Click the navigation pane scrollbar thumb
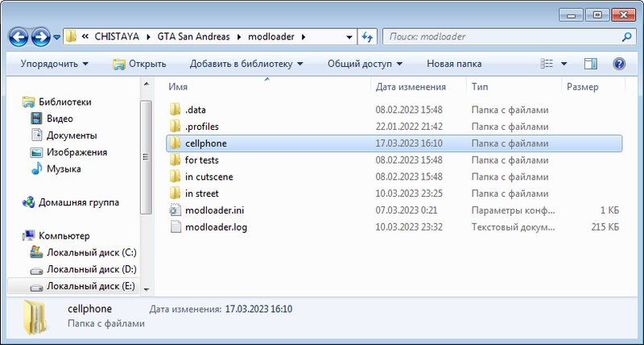The width and height of the screenshot is (644, 345). pos(147,157)
